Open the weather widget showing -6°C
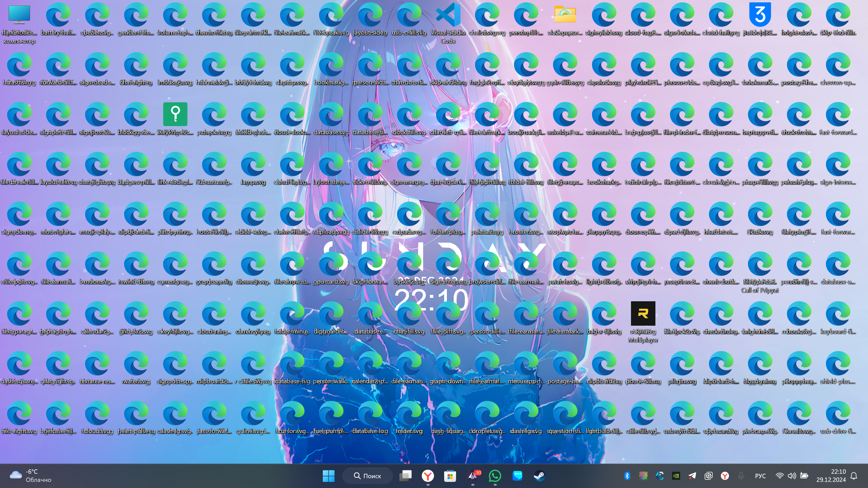Image resolution: width=868 pixels, height=488 pixels. point(31,476)
